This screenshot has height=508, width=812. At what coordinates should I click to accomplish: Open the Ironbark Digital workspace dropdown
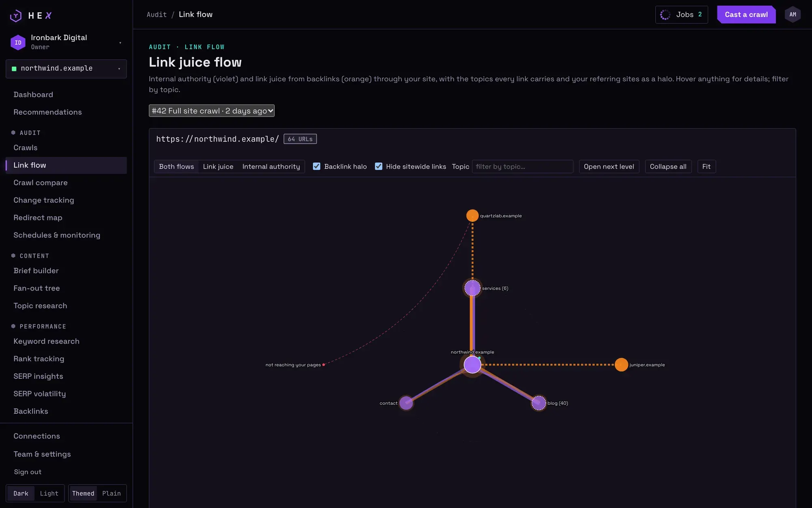pos(66,42)
